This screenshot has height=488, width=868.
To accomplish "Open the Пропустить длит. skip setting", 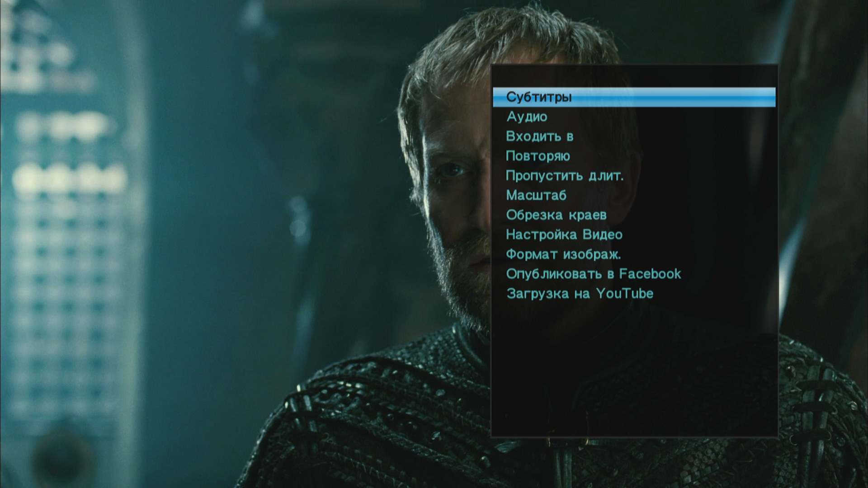I will pyautogui.click(x=564, y=176).
